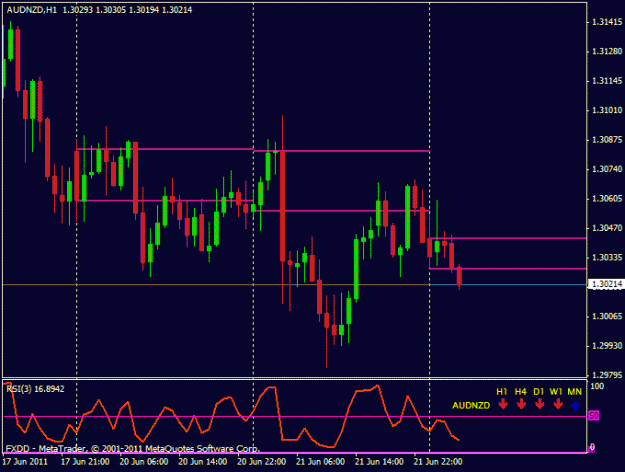Image resolution: width=625 pixels, height=472 pixels.
Task: Click the 1.31010 price scale value
Action: pyautogui.click(x=607, y=110)
